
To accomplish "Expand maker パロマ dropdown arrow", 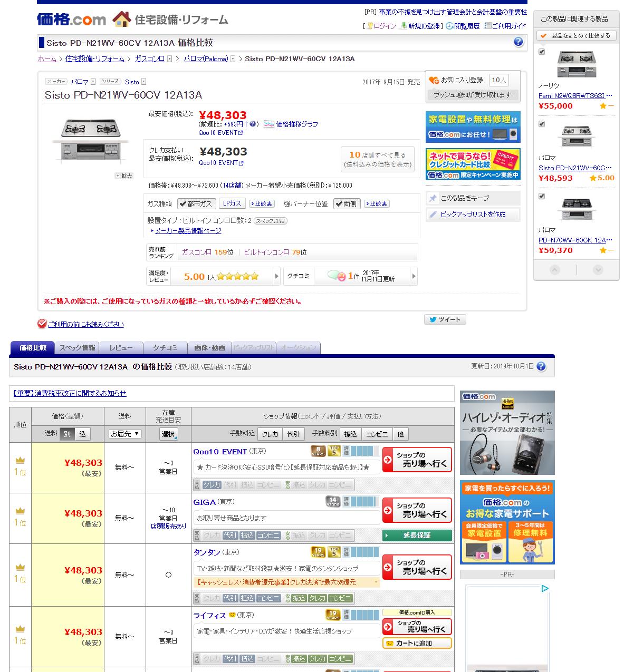I will 93,82.
